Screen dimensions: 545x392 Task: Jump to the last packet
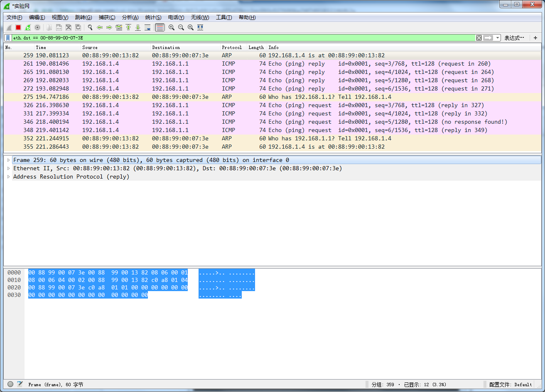138,27
